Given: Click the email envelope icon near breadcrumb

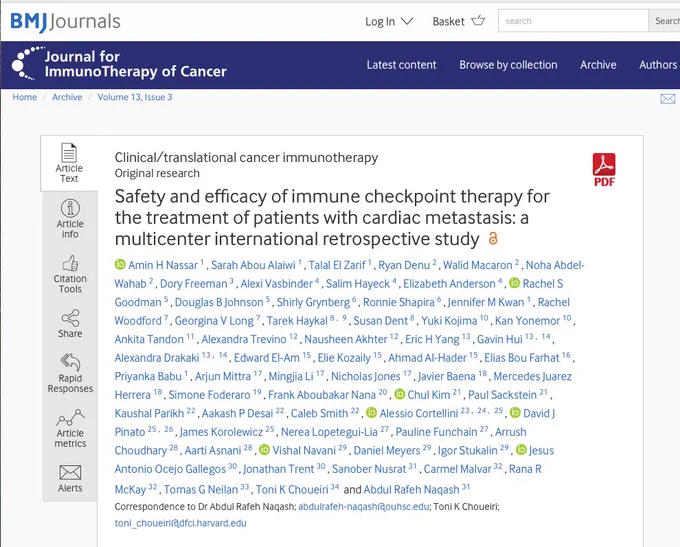Looking at the screenshot, I should (x=667, y=99).
